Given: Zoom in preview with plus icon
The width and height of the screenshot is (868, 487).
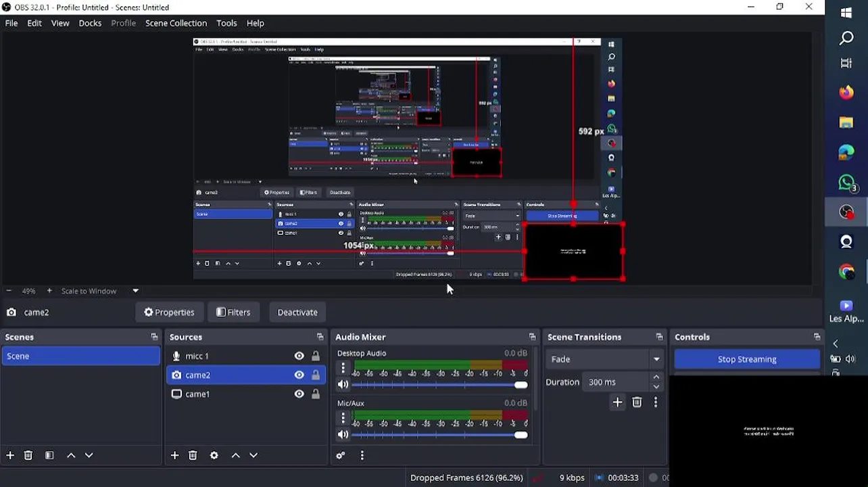Looking at the screenshot, I should click(x=49, y=291).
